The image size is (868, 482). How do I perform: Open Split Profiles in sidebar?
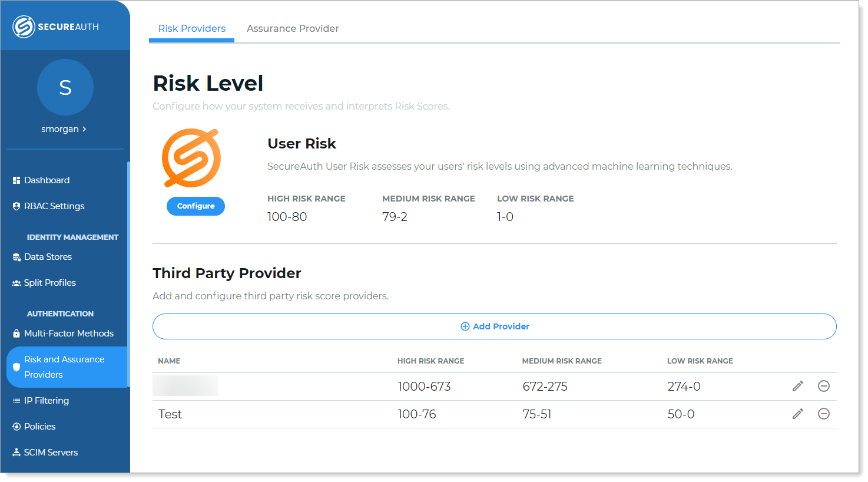click(x=49, y=283)
